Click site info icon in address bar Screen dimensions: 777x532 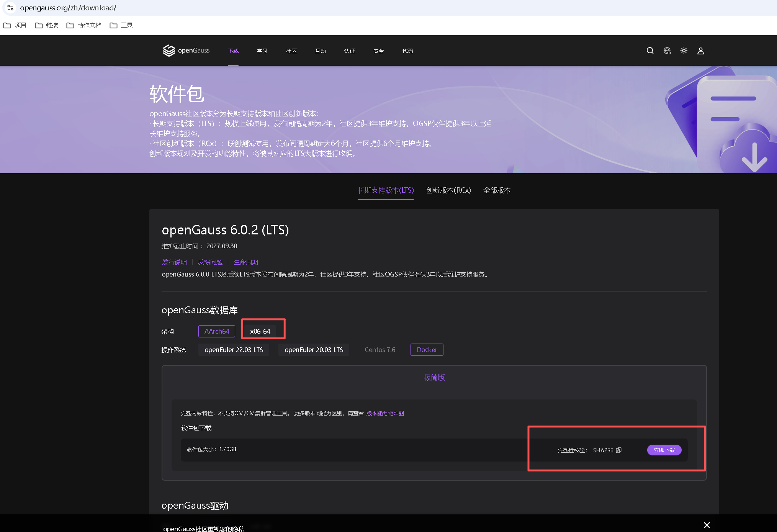click(x=10, y=8)
